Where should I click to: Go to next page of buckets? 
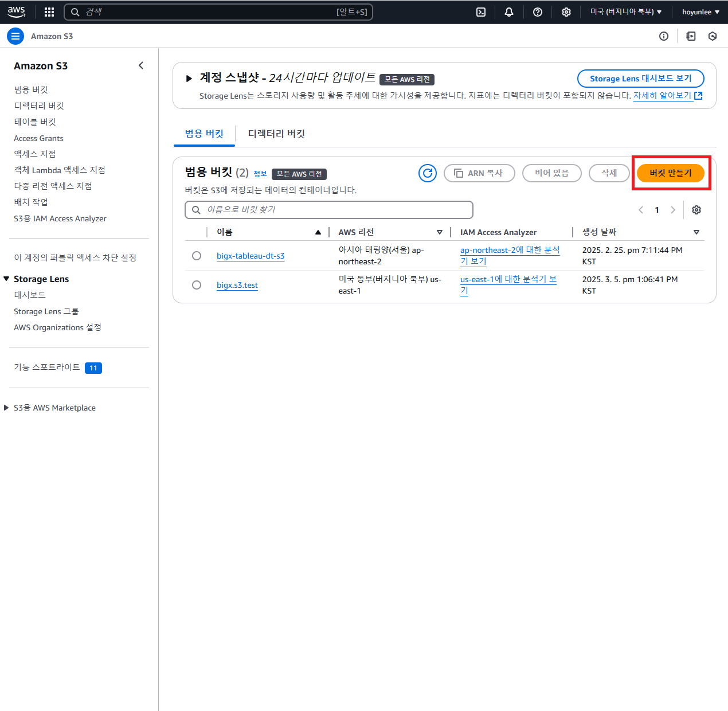tap(673, 210)
